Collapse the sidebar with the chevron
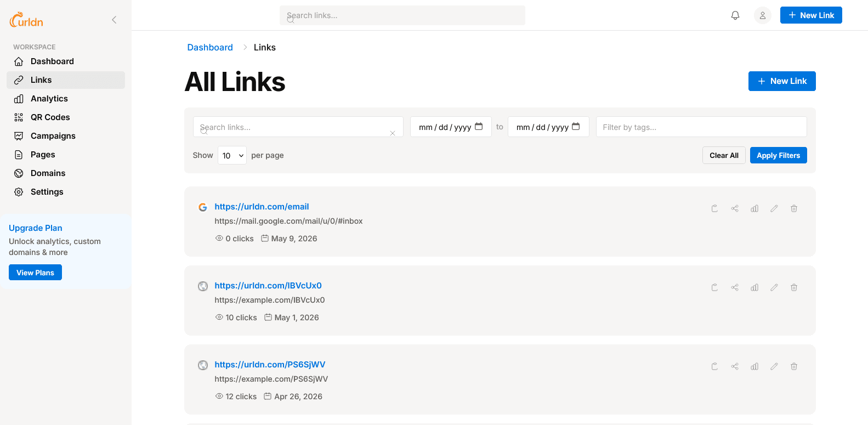The image size is (868, 425). pyautogui.click(x=114, y=20)
